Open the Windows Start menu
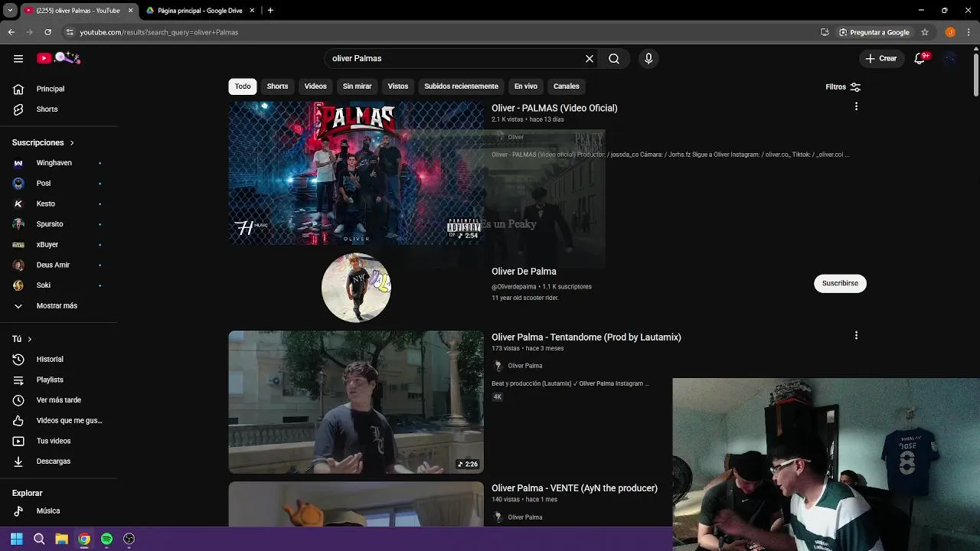980x551 pixels. point(17,539)
